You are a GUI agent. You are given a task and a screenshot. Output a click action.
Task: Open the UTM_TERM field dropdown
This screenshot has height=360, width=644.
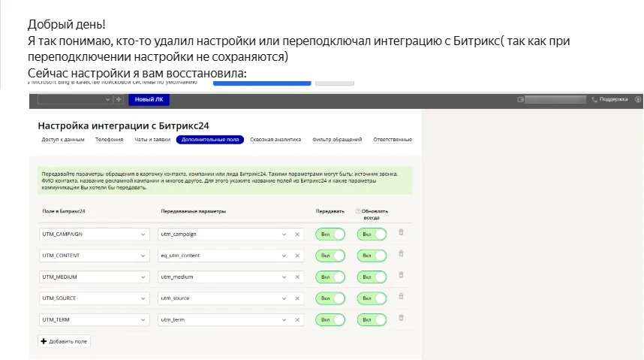coord(95,320)
